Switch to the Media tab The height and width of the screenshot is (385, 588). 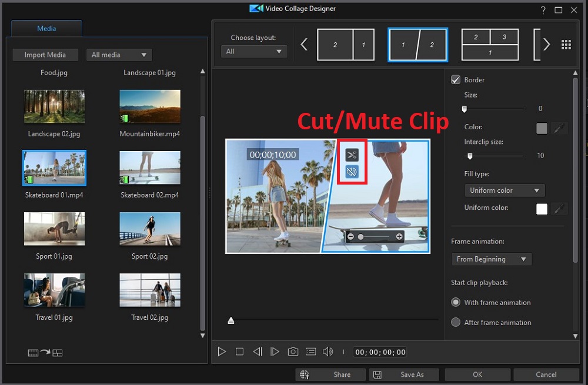46,28
